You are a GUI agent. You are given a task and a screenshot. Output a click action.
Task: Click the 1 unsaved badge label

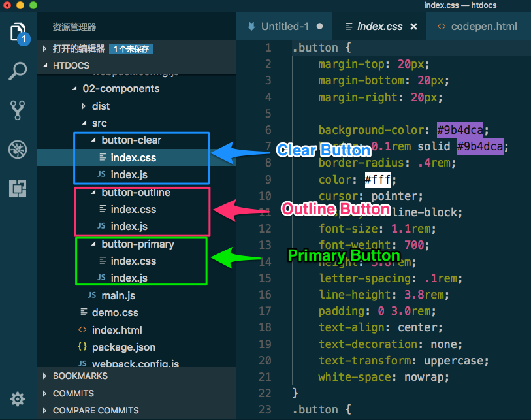tap(131, 49)
